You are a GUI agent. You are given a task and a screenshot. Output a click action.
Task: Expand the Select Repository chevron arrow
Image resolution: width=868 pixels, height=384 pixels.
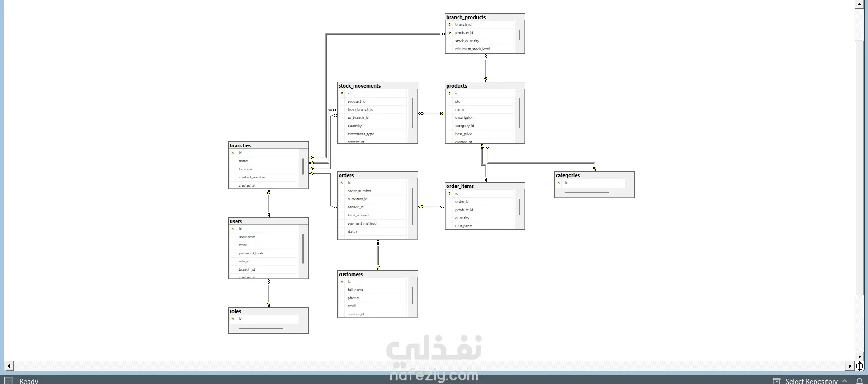[x=844, y=381]
